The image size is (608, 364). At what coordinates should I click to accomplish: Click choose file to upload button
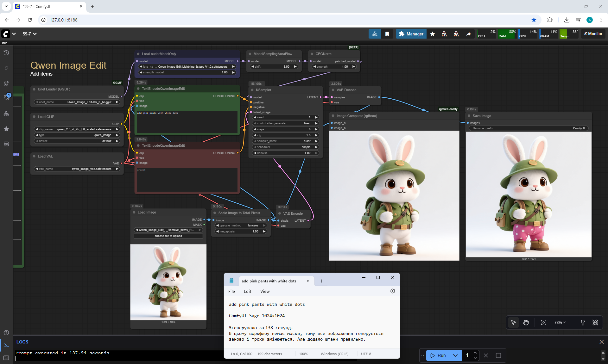click(168, 236)
